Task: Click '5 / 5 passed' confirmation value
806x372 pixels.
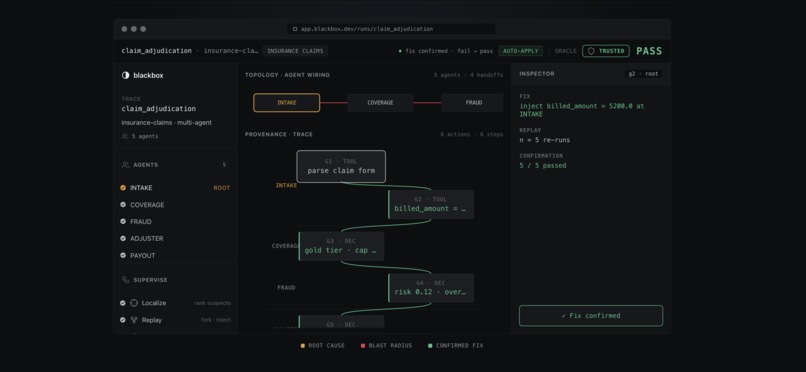Action: [x=542, y=165]
